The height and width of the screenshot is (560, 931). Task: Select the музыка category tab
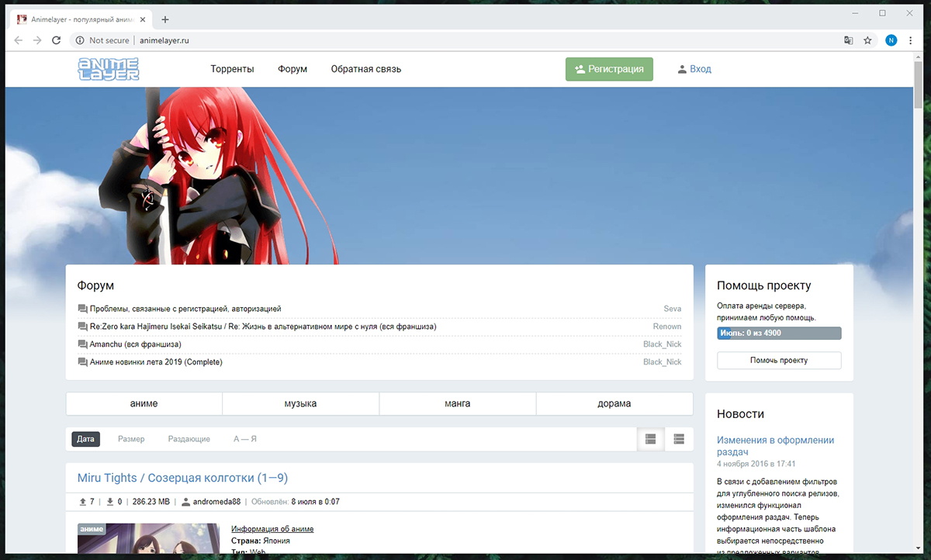301,403
